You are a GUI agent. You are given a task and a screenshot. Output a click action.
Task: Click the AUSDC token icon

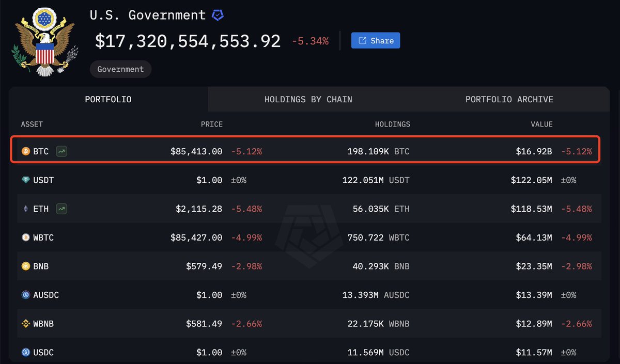[26, 295]
